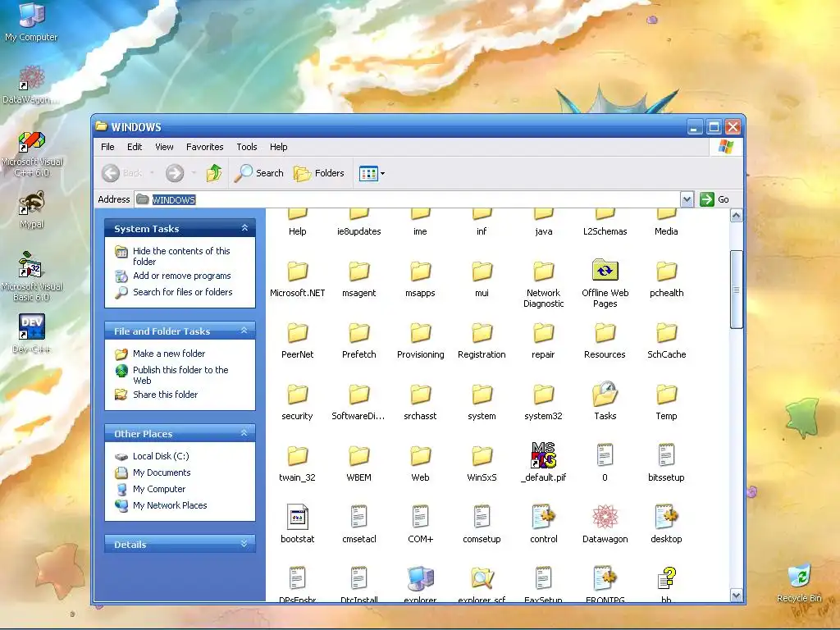840x630 pixels.
Task: Toggle the Folders pane button
Action: [319, 173]
